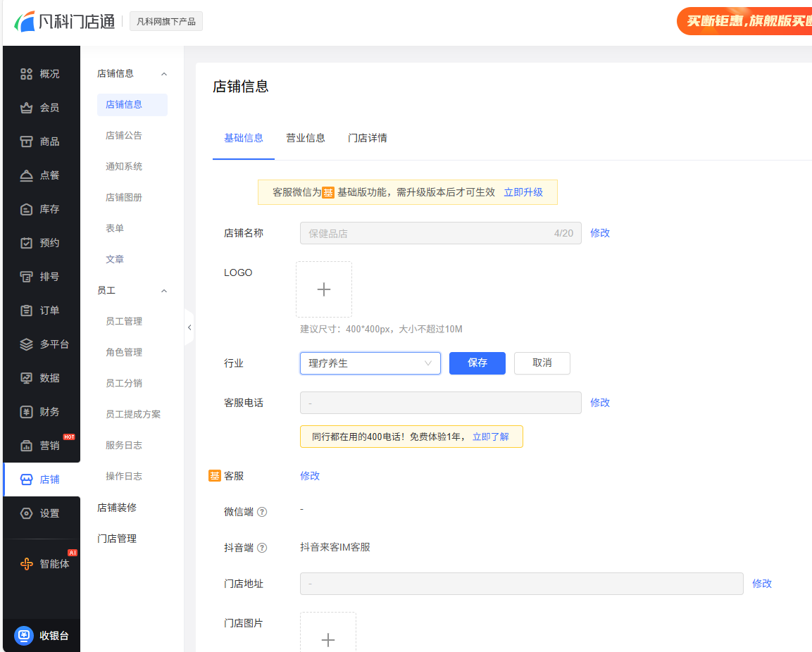Open the 收银台 cashier icon

tap(24, 636)
